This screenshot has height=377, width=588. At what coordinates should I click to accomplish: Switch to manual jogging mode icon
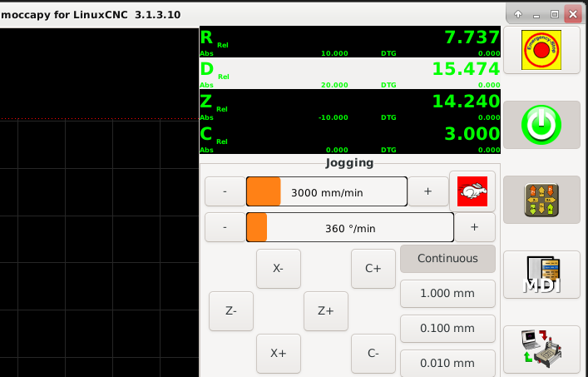coord(541,200)
